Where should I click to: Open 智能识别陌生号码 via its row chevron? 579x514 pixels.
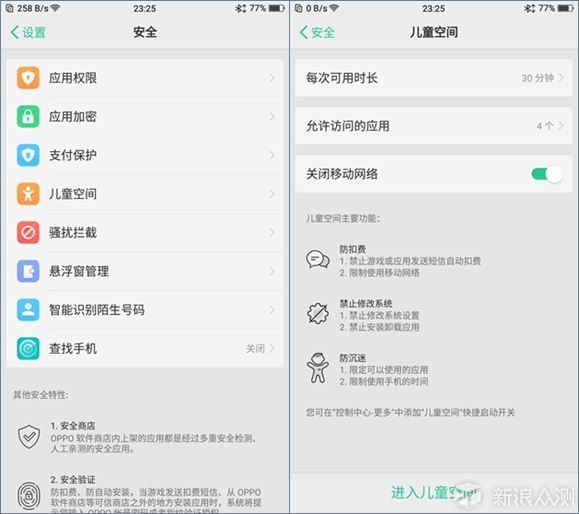pyautogui.click(x=272, y=310)
